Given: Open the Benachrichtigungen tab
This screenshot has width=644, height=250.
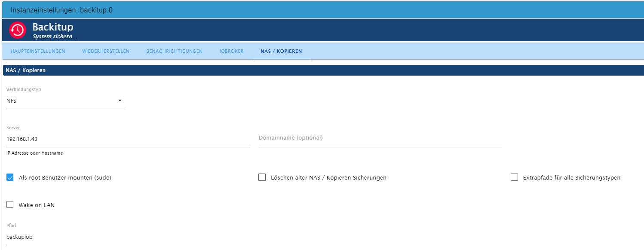Looking at the screenshot, I should pyautogui.click(x=175, y=51).
